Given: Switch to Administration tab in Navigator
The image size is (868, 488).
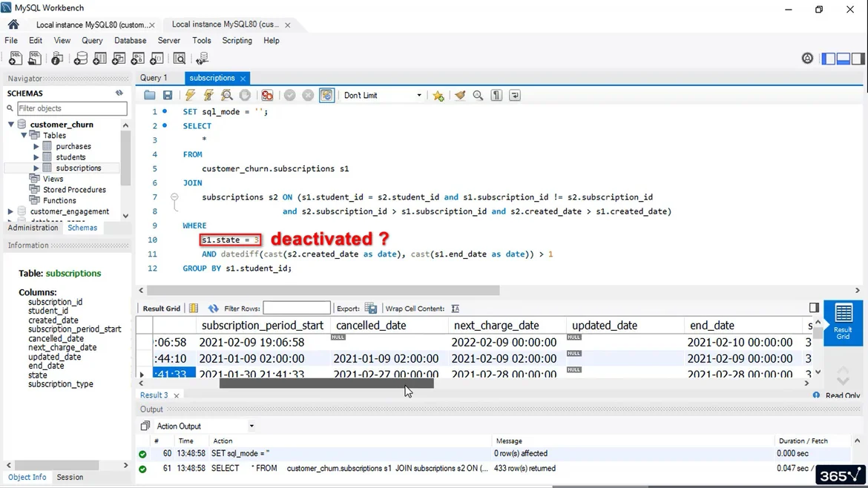Looking at the screenshot, I should pyautogui.click(x=33, y=228).
